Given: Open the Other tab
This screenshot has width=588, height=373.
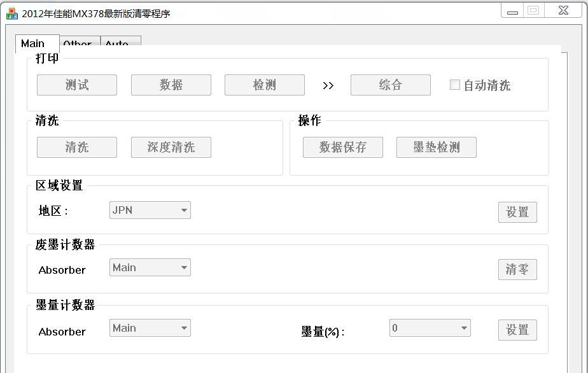Looking at the screenshot, I should 80,41.
